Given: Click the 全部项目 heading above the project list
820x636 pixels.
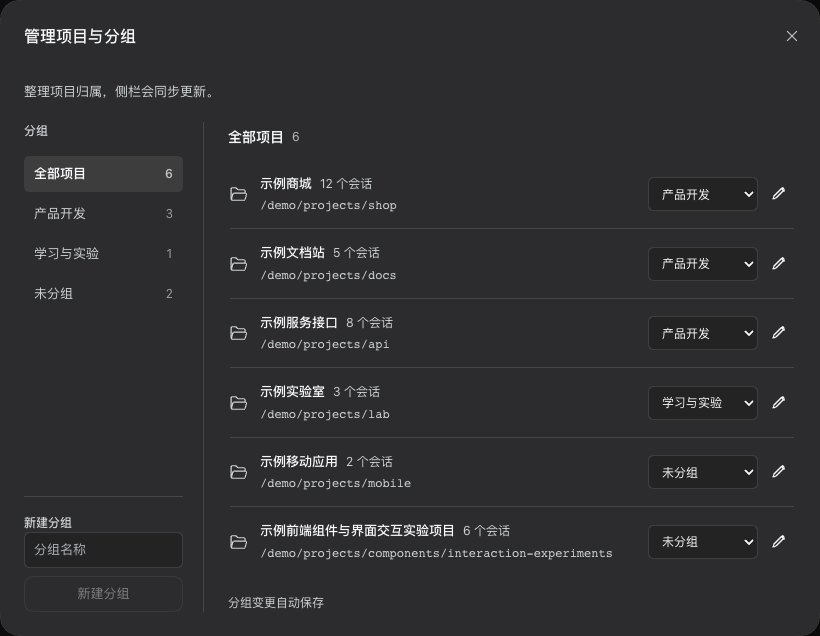Looking at the screenshot, I should [x=256, y=137].
